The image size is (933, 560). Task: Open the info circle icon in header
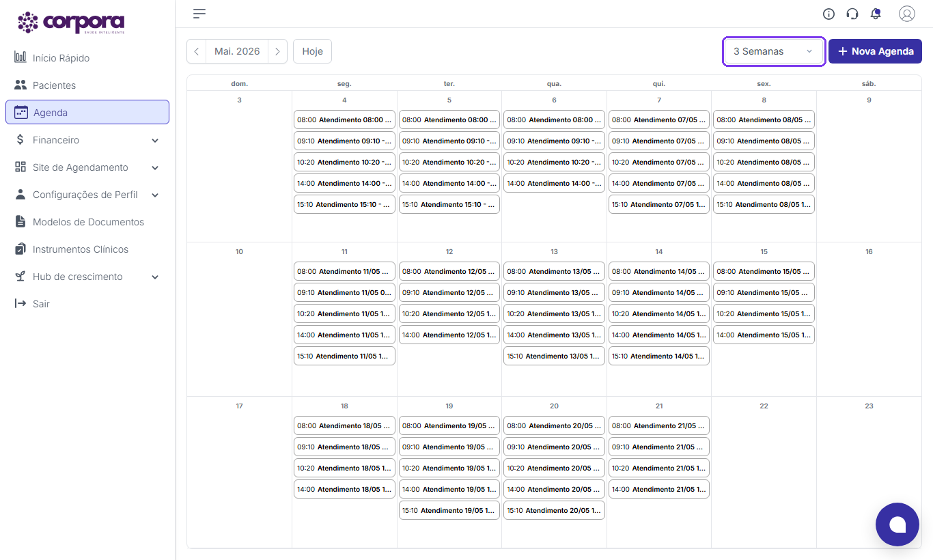828,14
